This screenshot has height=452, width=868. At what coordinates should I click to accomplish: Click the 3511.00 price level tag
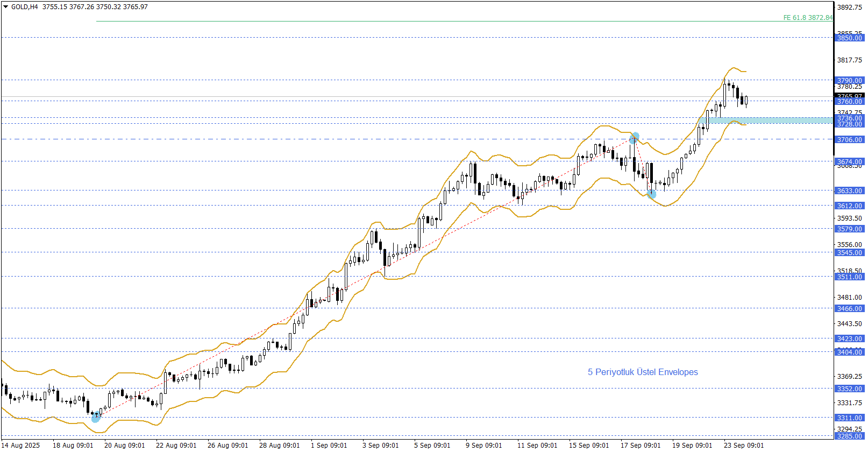point(849,277)
